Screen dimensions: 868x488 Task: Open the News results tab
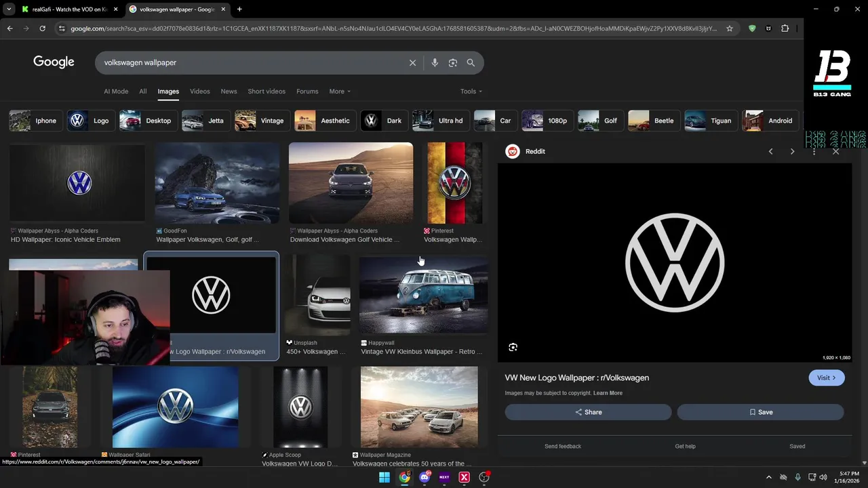click(x=229, y=91)
